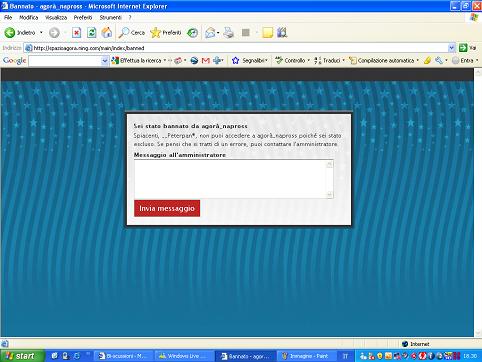Click the IT language indicator in taskbar

(x=345, y=356)
